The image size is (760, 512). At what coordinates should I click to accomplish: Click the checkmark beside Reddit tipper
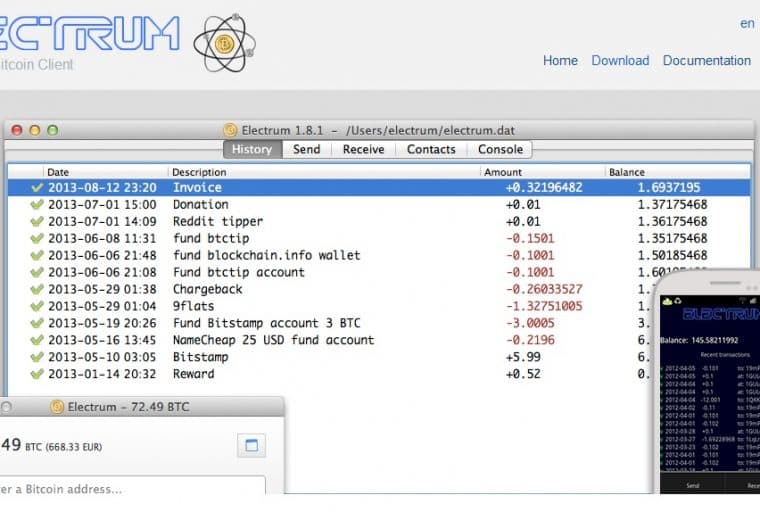coord(37,221)
